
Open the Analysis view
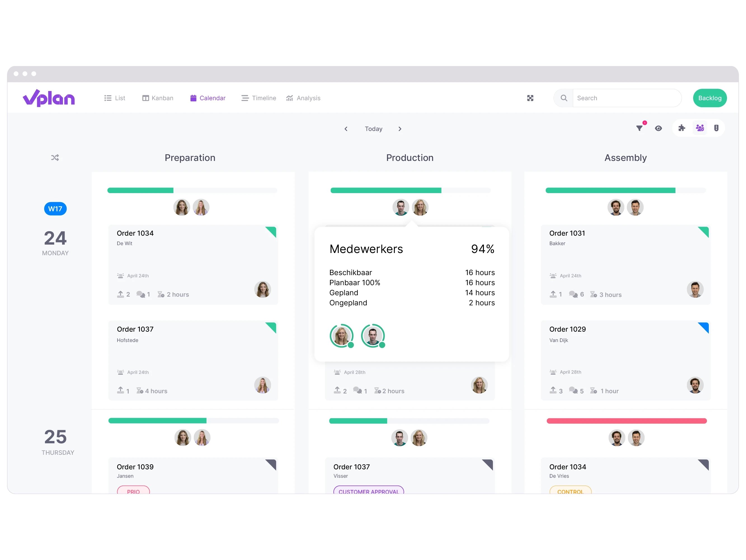[303, 98]
